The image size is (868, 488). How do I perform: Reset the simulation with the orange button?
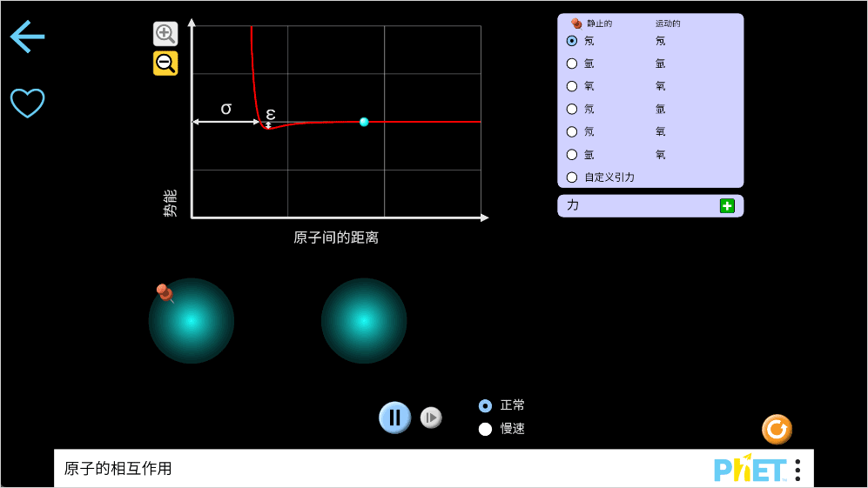(777, 430)
